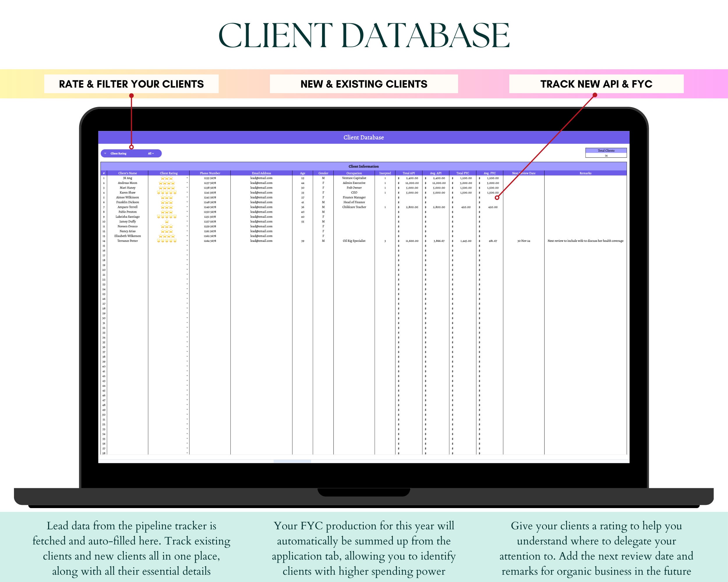Select the Client Database title bar
This screenshot has height=582, width=728.
364,137
